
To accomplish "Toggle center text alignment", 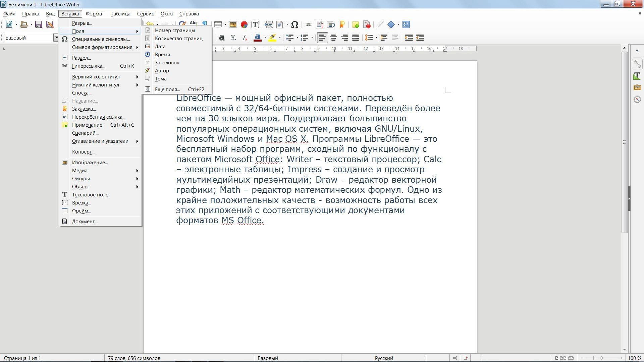I will tap(333, 38).
